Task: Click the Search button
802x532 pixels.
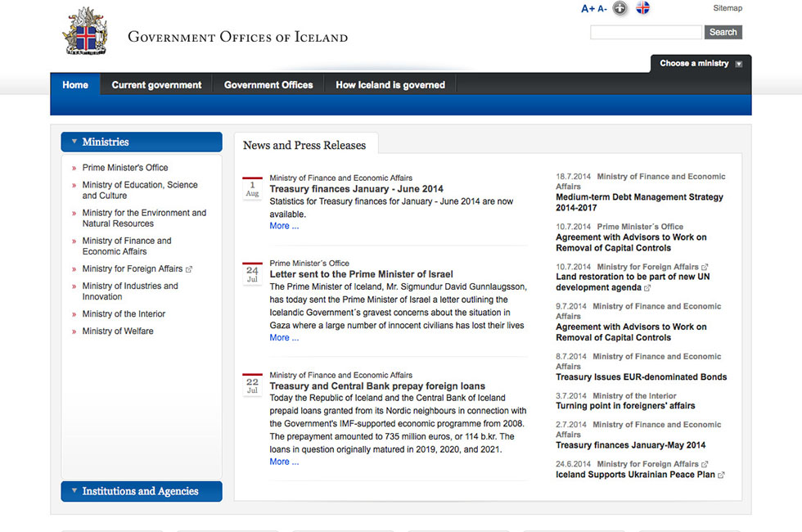Action: (x=723, y=32)
